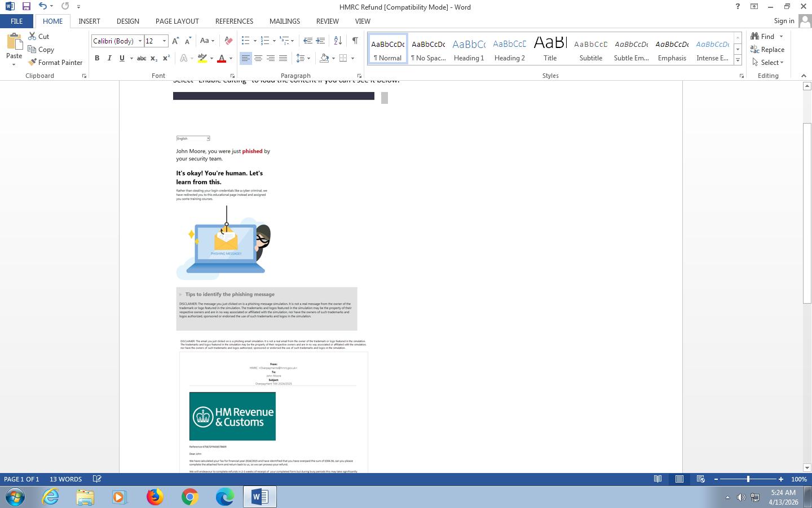Apply the Heading 1 style
This screenshot has height=508, width=812.
coord(469,49)
